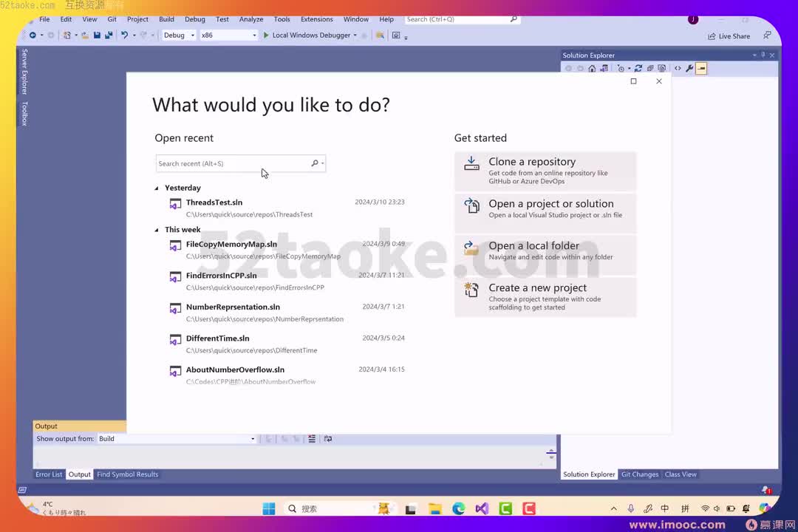The image size is (798, 532).
Task: Click Pending Changes Filter icon in Solution Explorer
Action: [x=621, y=68]
